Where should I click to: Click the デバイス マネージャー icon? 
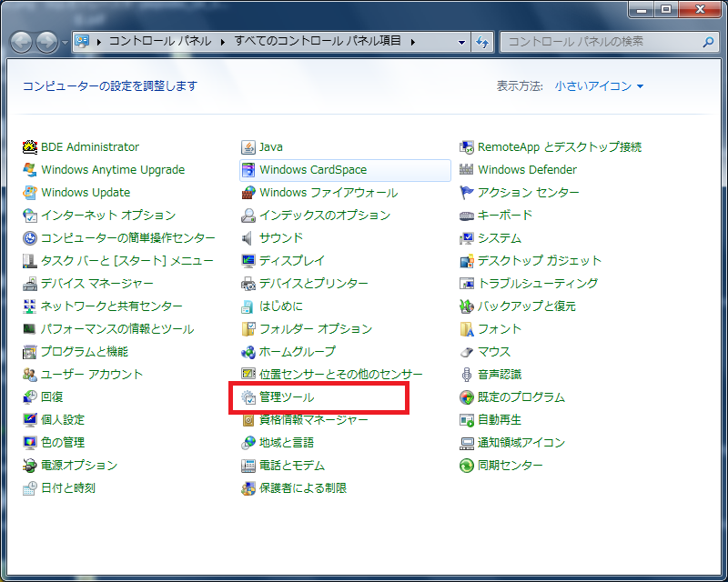click(x=30, y=284)
